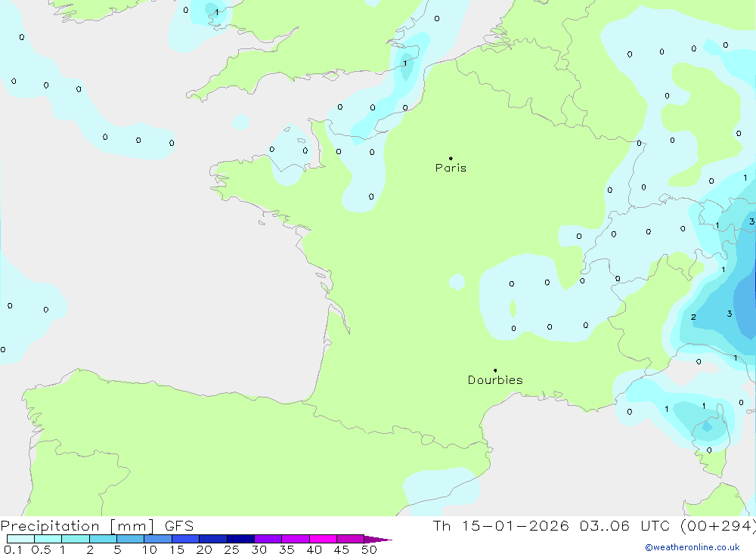Pick the 2–5 mm legend swatch
This screenshot has height=554, width=756.
(x=103, y=539)
